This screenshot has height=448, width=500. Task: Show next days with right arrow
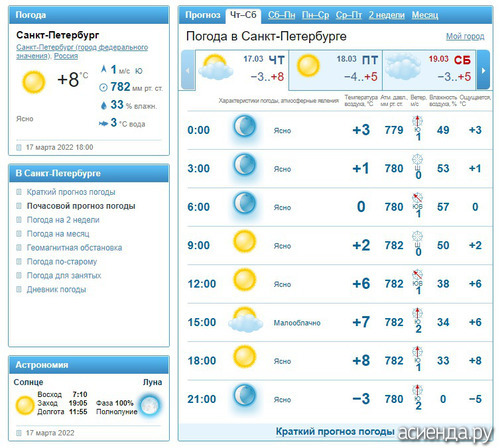[x=483, y=70]
